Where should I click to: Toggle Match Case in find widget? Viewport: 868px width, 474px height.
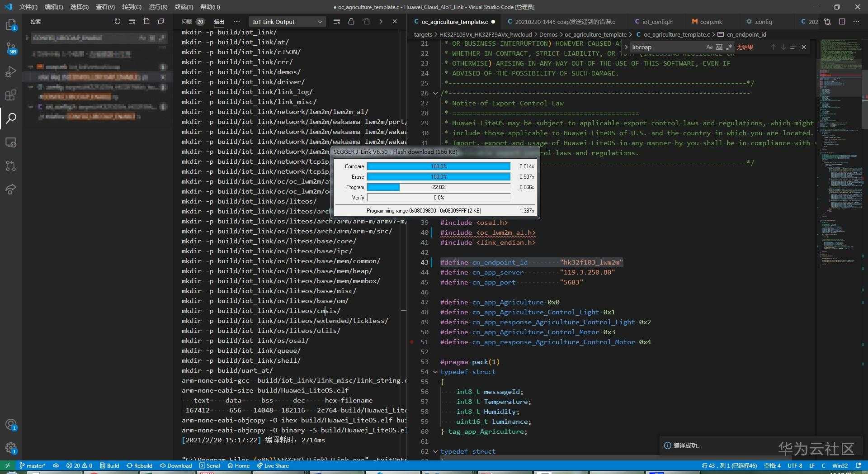point(709,47)
